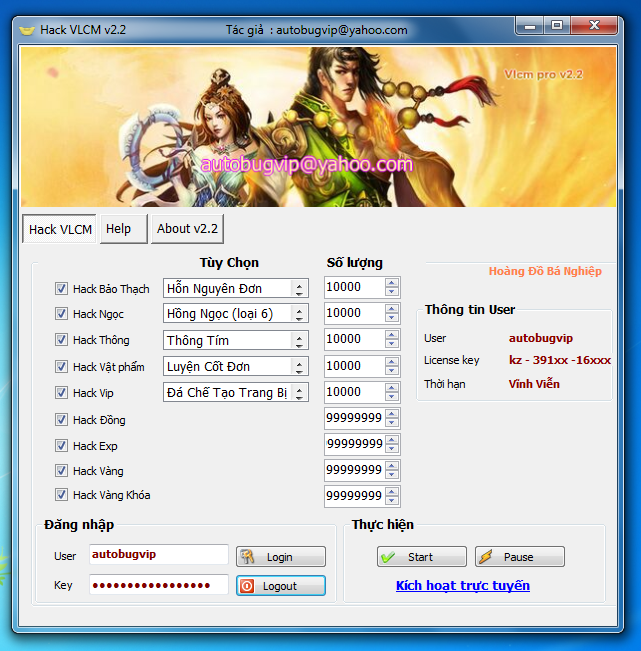Toggle the Hack Exp checkbox
Screen dimensions: 641x651
[x=61, y=446]
